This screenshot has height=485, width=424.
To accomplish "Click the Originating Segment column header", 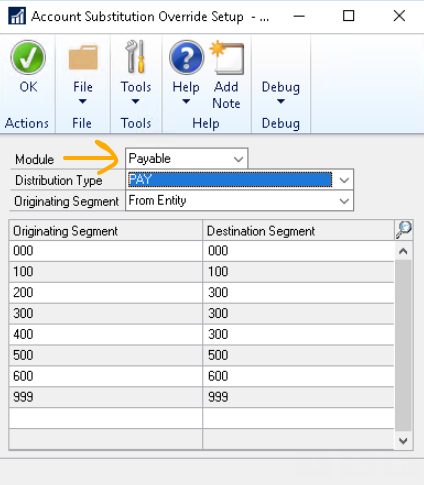I will 106,231.
